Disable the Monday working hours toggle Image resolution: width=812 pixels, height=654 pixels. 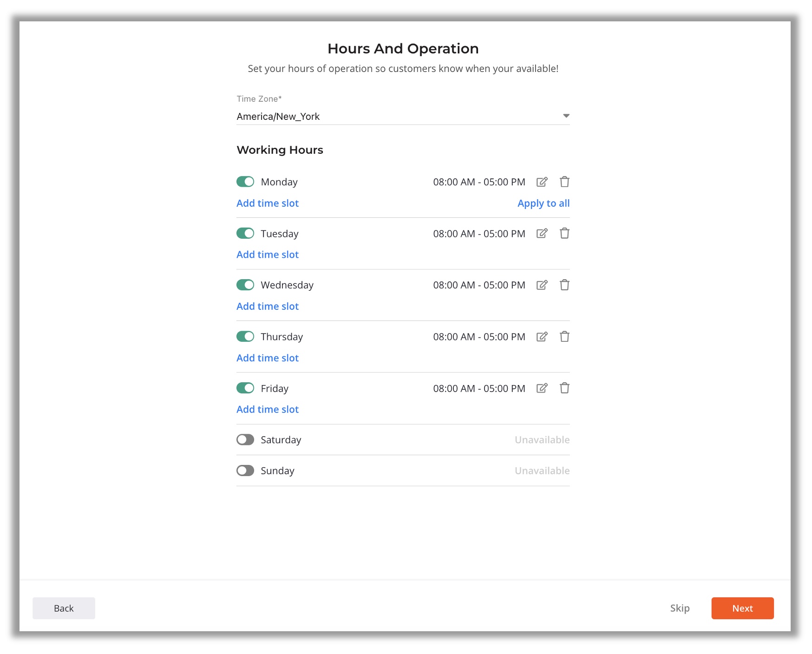[245, 182]
